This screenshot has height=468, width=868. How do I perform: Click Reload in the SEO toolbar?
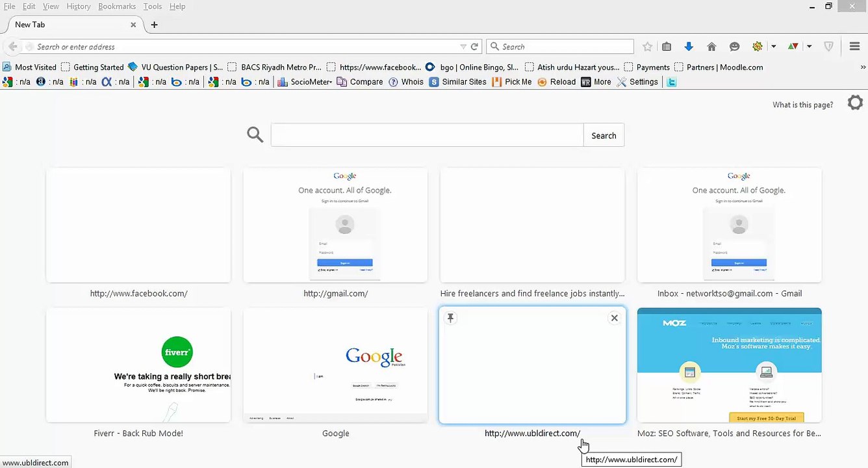[557, 82]
